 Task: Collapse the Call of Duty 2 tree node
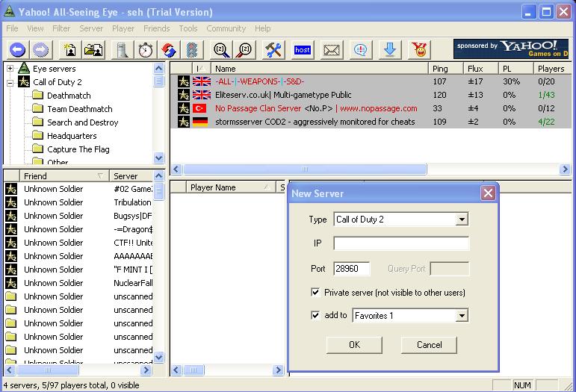pyautogui.click(x=10, y=82)
